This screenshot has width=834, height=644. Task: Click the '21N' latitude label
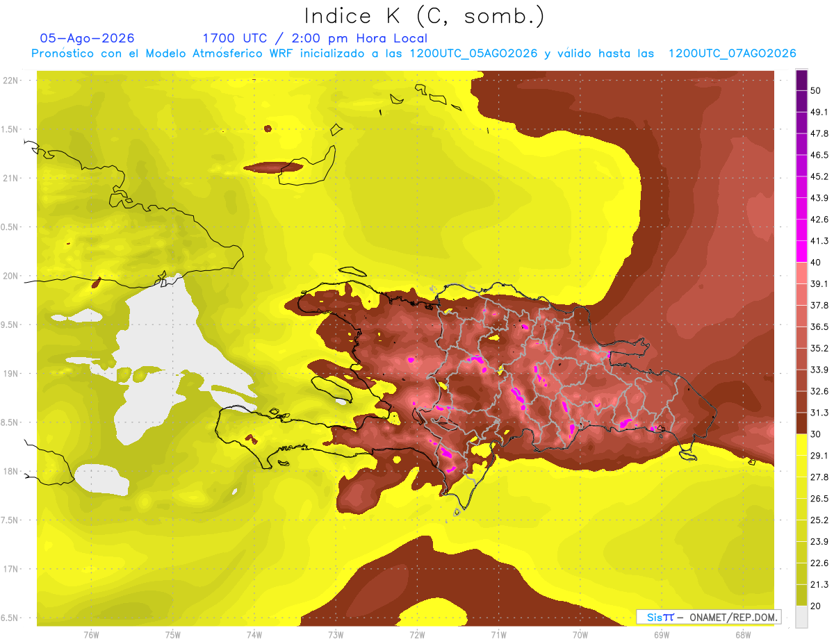click(x=12, y=178)
